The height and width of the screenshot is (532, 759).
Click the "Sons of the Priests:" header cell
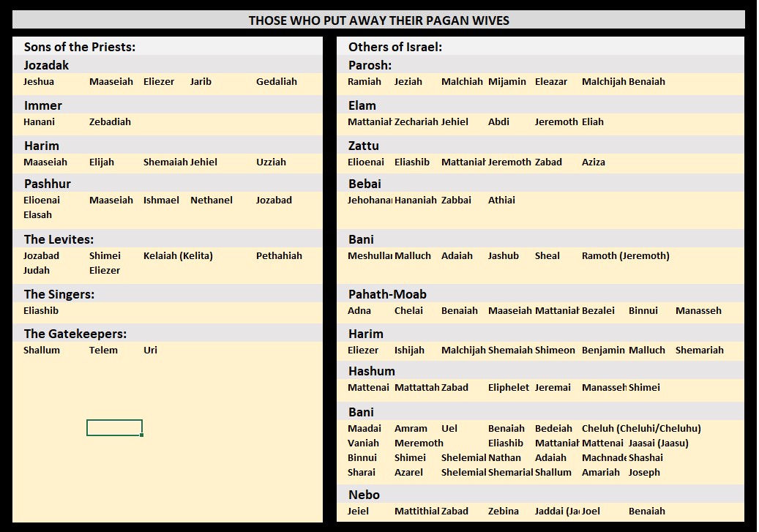79,47
